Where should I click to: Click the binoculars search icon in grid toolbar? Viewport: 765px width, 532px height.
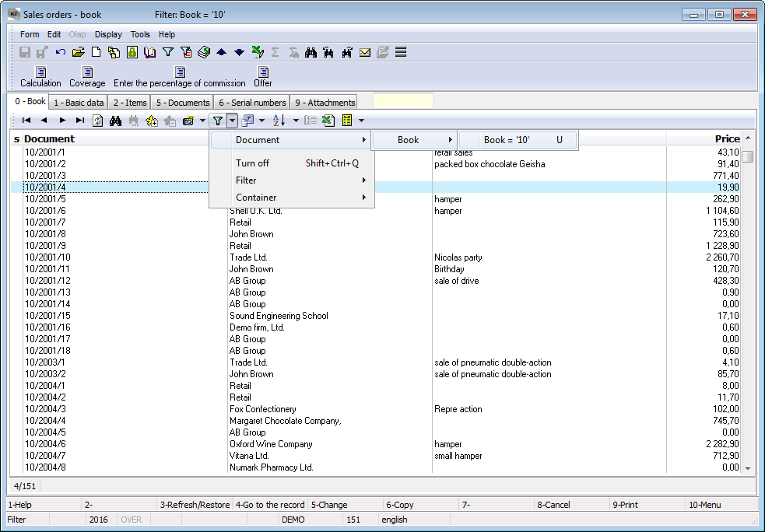click(115, 121)
